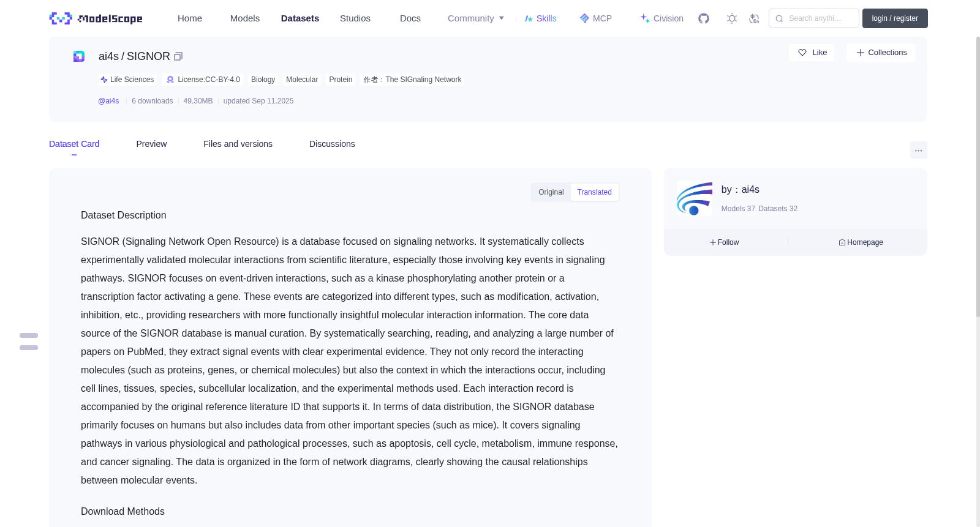
Task: Open the Datasets menu item
Action: click(x=300, y=18)
